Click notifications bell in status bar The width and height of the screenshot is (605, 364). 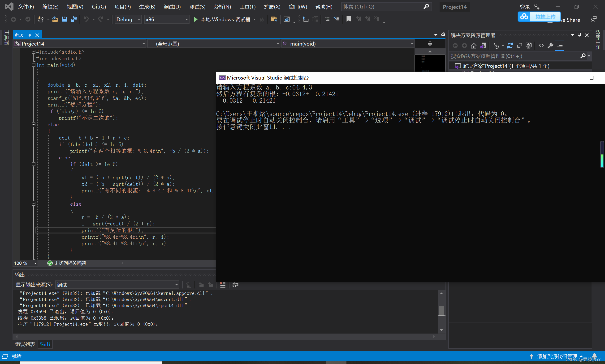pyautogui.click(x=594, y=356)
